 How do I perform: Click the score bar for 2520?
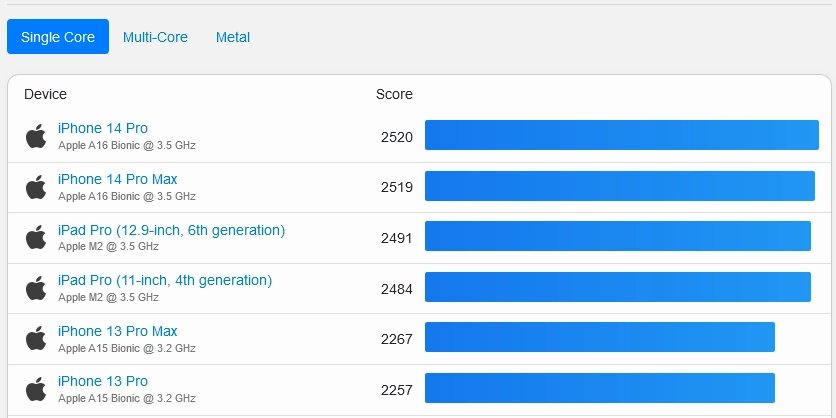point(622,135)
